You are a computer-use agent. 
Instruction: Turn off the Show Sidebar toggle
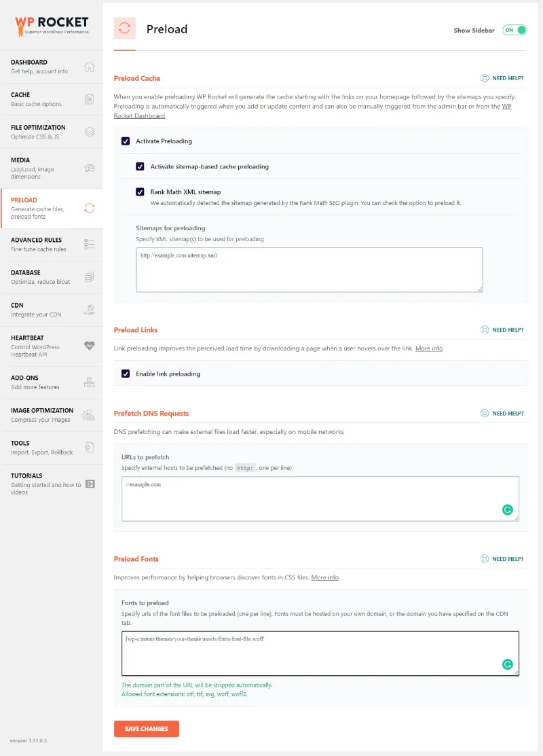click(514, 30)
